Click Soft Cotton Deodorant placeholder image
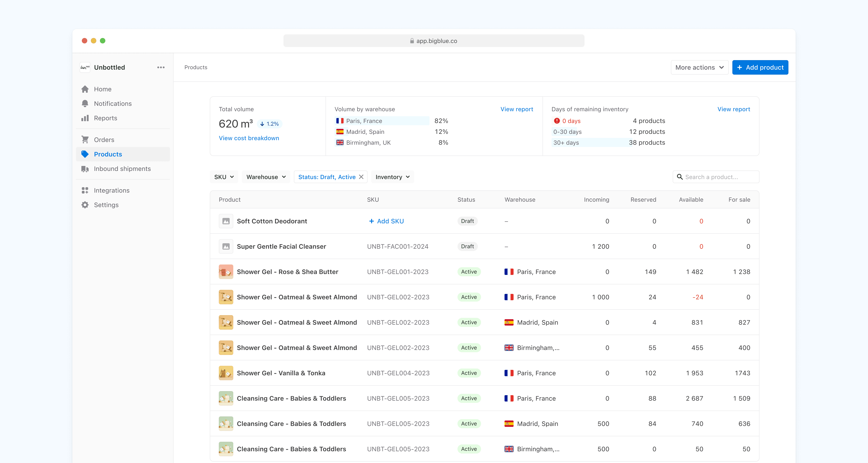This screenshot has width=868, height=463. click(x=226, y=221)
